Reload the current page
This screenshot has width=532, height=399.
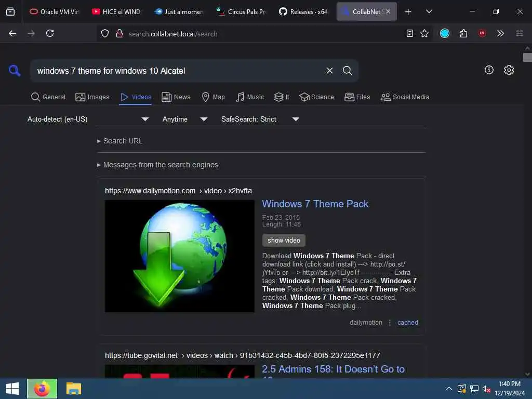tap(50, 33)
